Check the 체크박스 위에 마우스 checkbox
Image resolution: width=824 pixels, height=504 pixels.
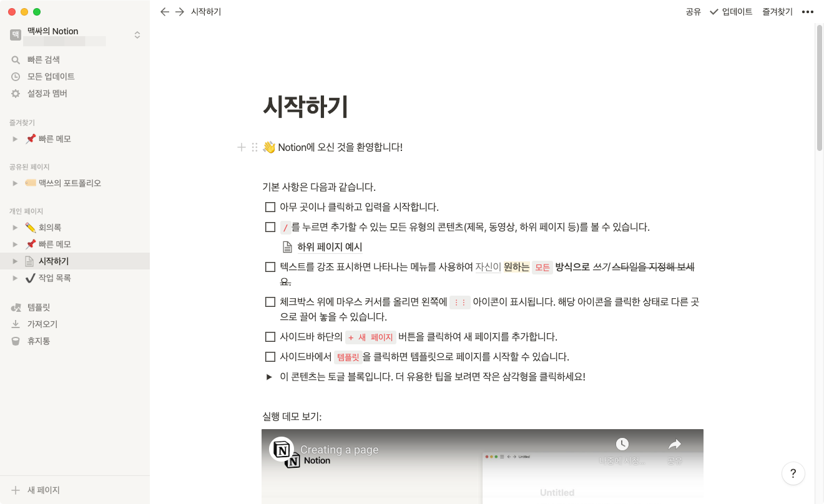point(270,302)
